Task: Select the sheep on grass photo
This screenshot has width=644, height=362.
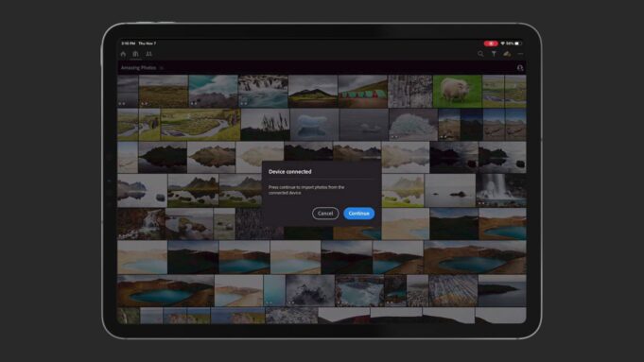Action: coord(457,91)
